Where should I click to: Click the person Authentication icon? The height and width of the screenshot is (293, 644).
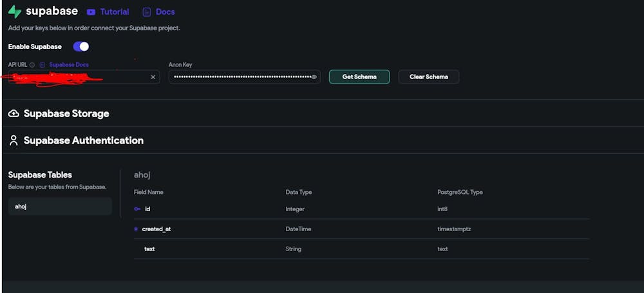(14, 140)
